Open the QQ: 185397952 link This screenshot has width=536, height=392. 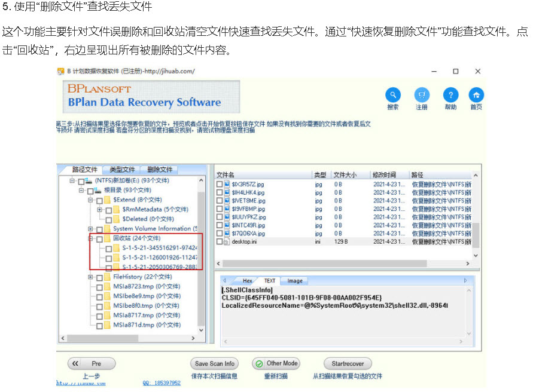pyautogui.click(x=162, y=383)
